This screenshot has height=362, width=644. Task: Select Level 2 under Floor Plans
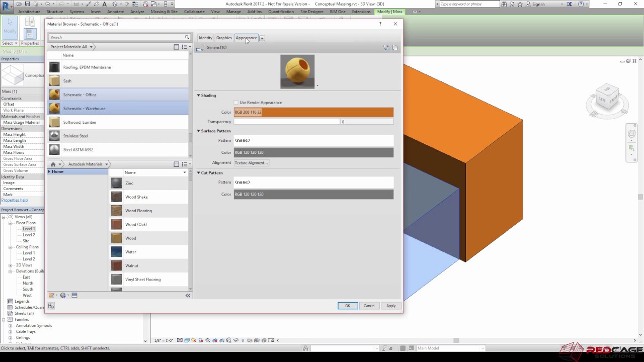[29, 235]
